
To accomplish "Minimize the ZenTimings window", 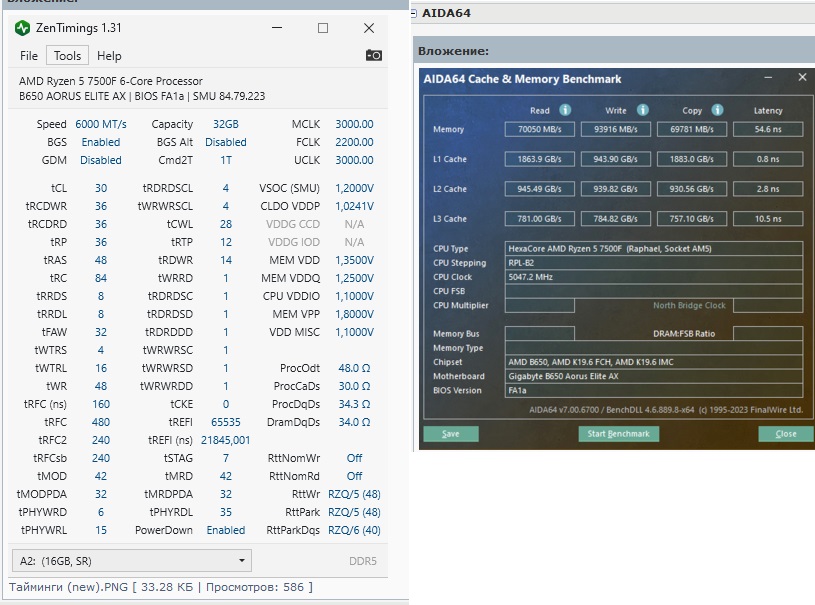I will tap(277, 28).
